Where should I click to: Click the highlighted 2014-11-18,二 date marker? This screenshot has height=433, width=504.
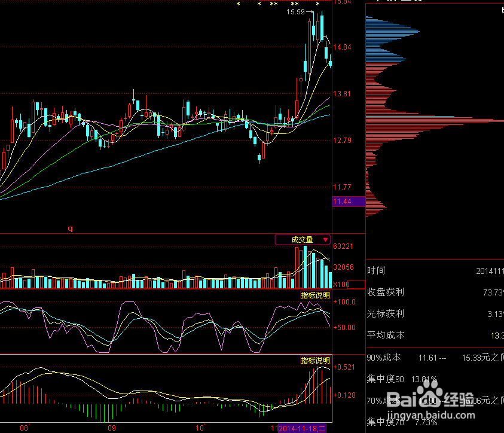click(x=302, y=428)
